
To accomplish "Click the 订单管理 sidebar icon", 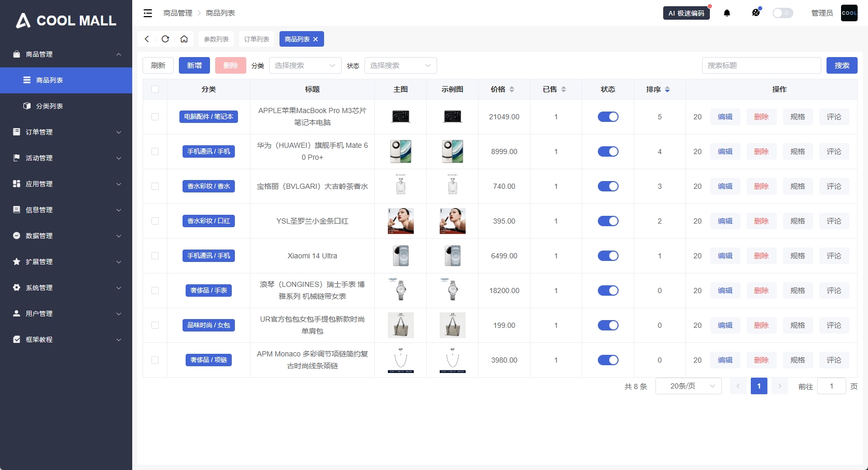I will coord(17,132).
